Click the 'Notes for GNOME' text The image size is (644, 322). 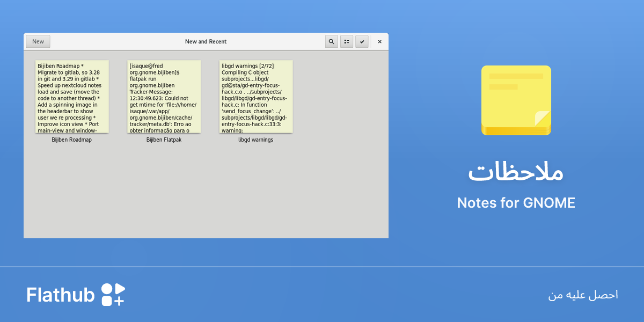[x=516, y=203]
